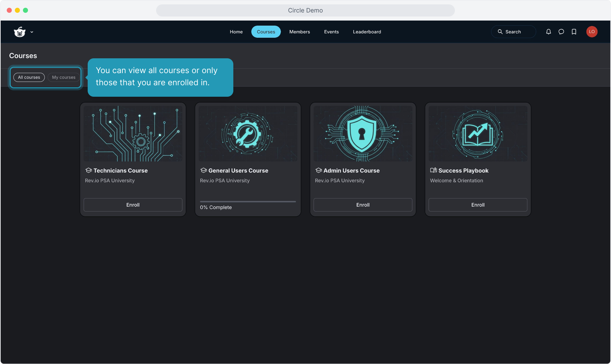Switch to the My courses filter

coord(64,77)
